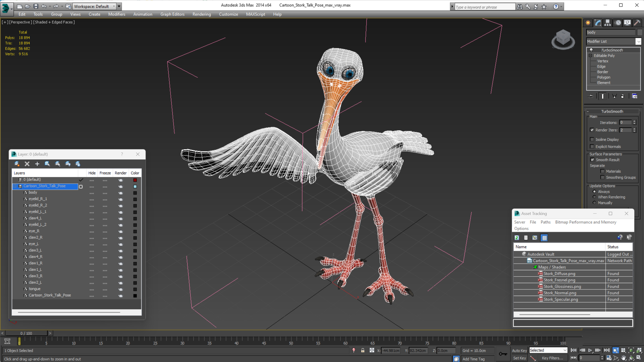Open the Graph Editors menu
The height and width of the screenshot is (362, 644).
coord(172,14)
